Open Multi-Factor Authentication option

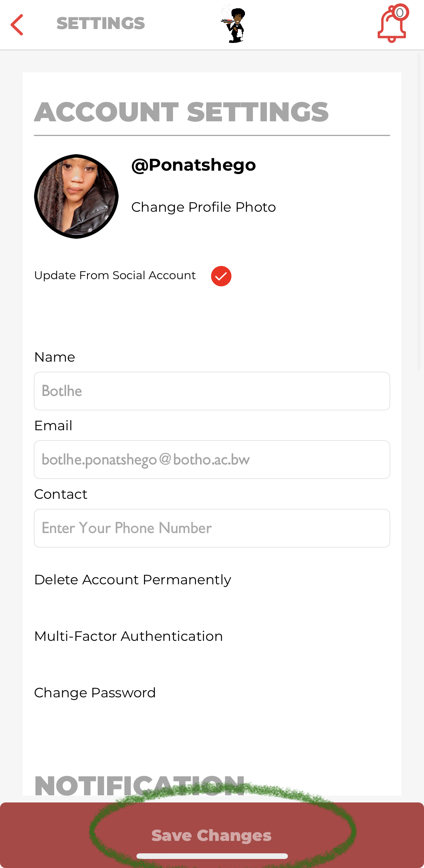(129, 636)
